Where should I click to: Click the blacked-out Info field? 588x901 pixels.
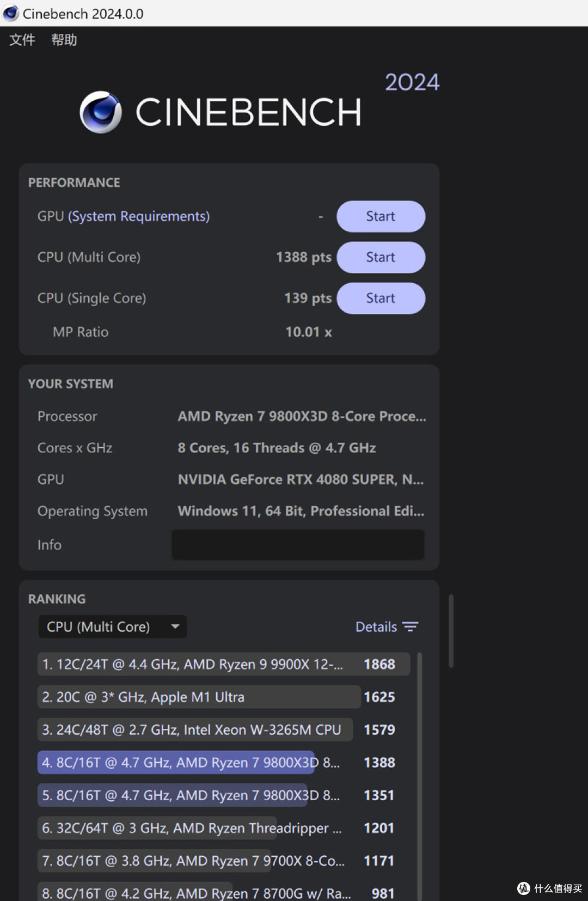coord(297,545)
